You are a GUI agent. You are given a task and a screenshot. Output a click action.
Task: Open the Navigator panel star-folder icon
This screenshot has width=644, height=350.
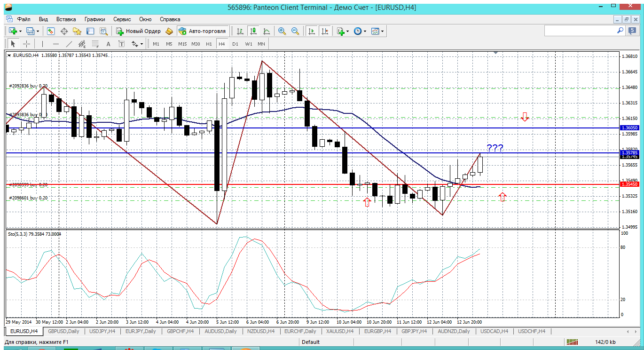[77, 31]
